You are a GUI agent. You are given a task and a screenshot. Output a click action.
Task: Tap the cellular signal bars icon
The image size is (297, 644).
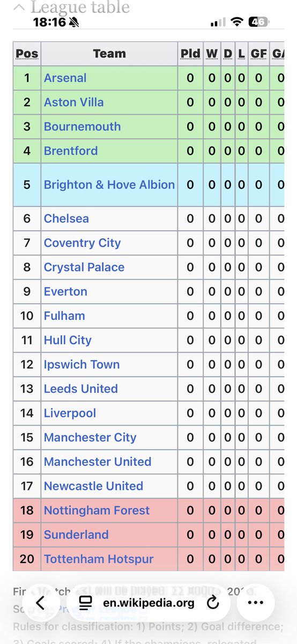click(x=218, y=23)
